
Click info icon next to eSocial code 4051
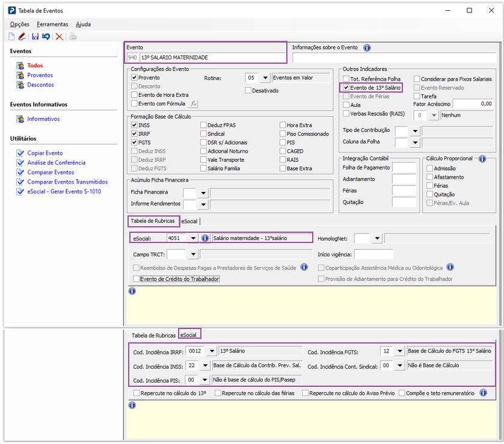[x=204, y=238]
